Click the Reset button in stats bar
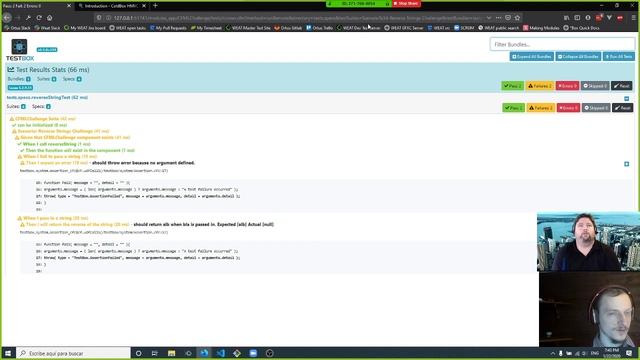This screenshot has width=640, height=360. point(622,86)
